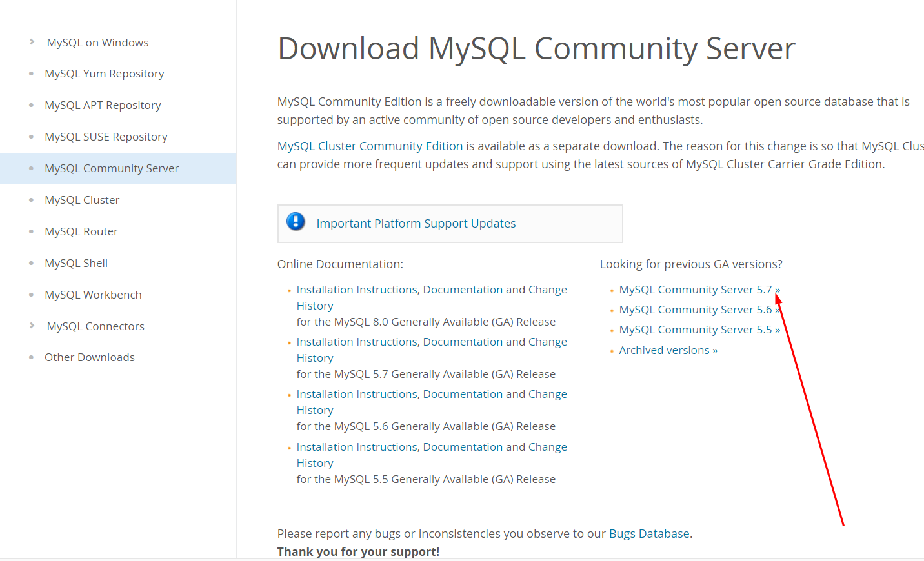Open MySQL Community Server 5.5 link
Screen dimensions: 924x561
click(699, 330)
